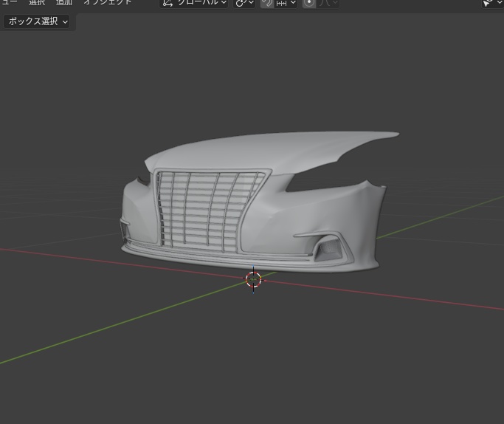Expand the ボックス選択 tool dropdown

click(38, 21)
